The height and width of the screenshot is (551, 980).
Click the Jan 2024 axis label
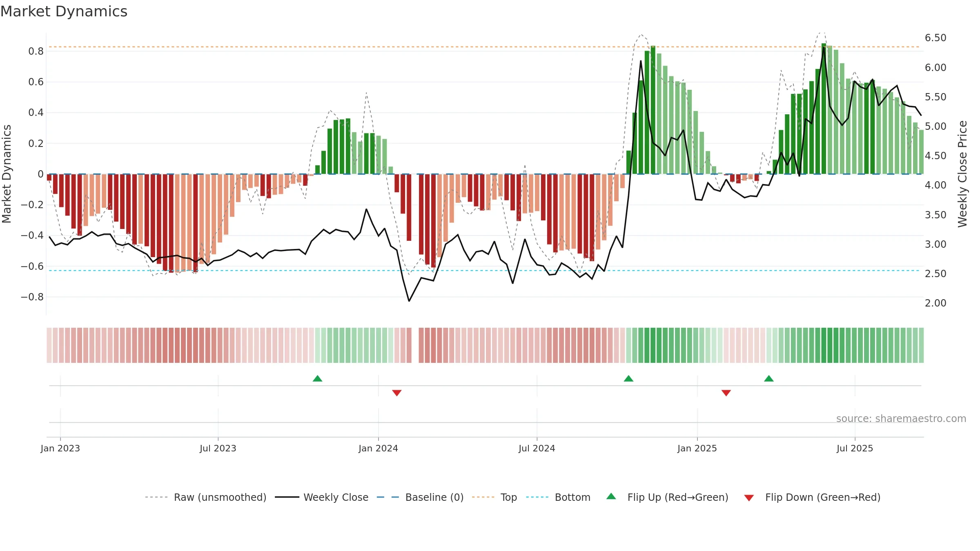coord(379,448)
